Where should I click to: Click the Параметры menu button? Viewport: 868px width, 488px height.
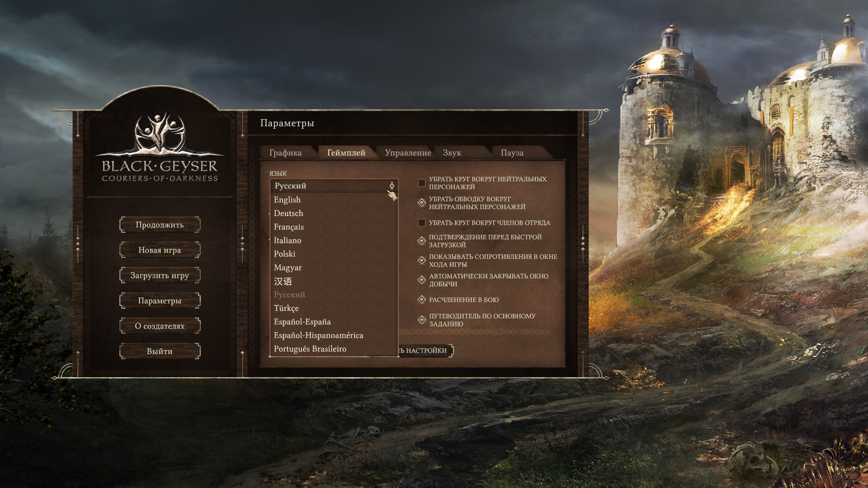coord(160,301)
